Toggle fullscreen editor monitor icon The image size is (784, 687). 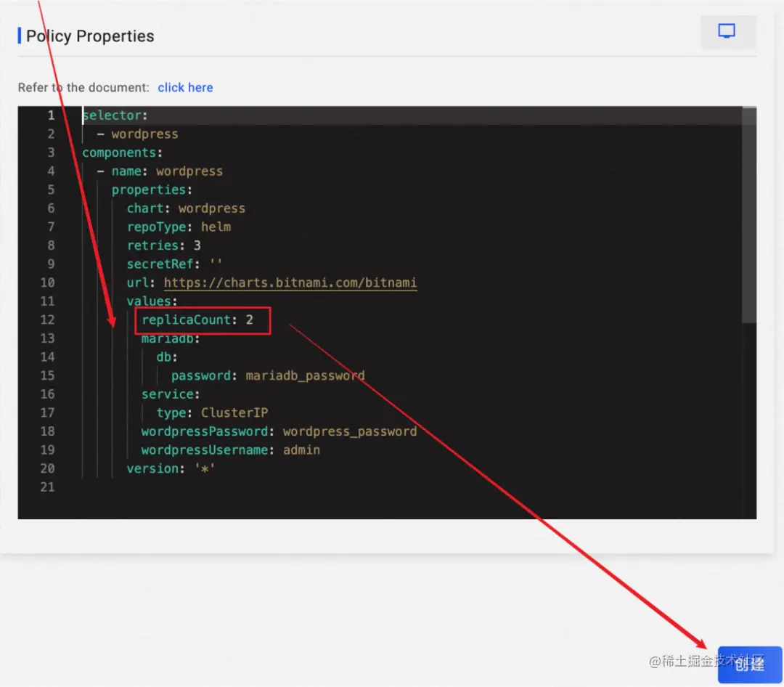[728, 31]
